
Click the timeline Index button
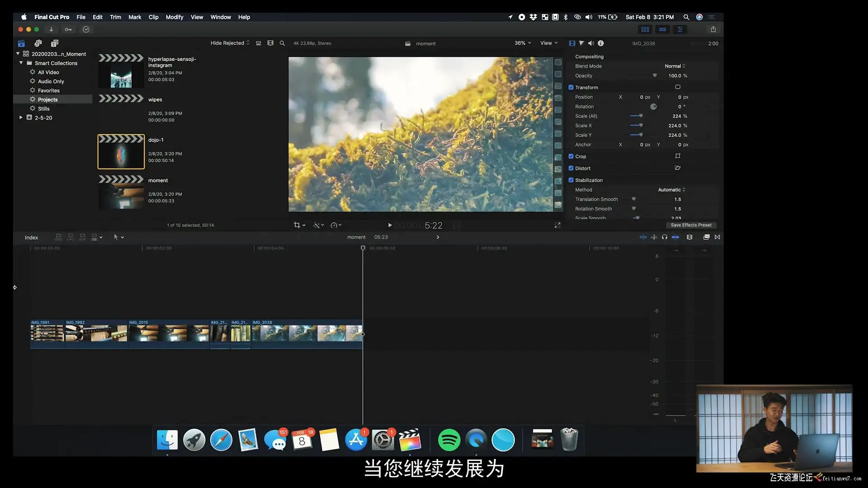click(31, 238)
